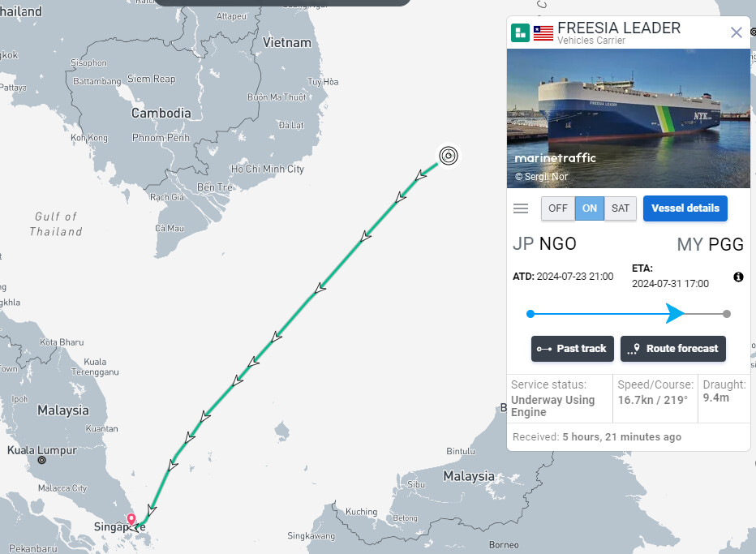
Task: Click the MY PGG destination port
Action: tap(711, 244)
